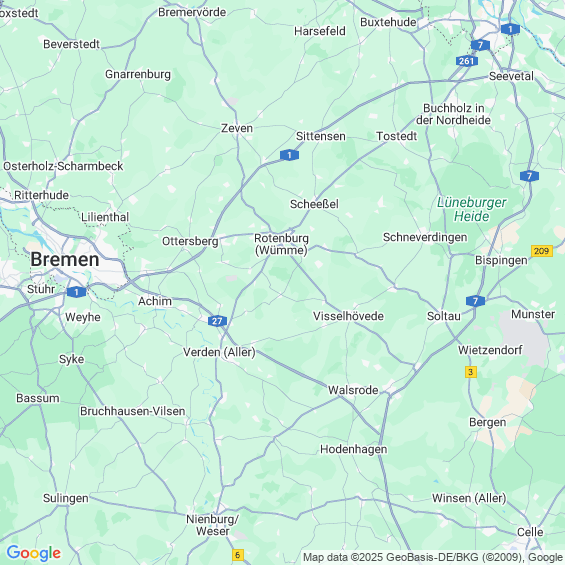565x565 pixels.
Task: Select the Osterholz-Scharmbeck label
Action: pos(63,166)
